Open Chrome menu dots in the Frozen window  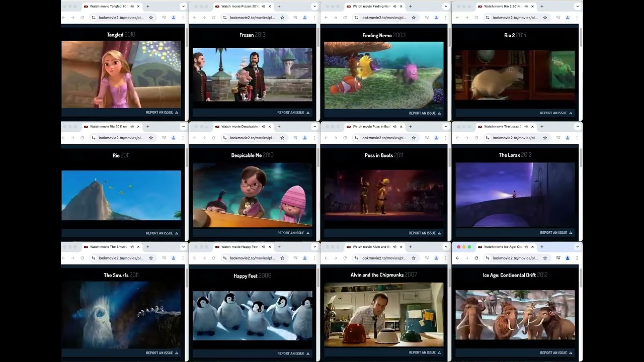click(x=314, y=18)
